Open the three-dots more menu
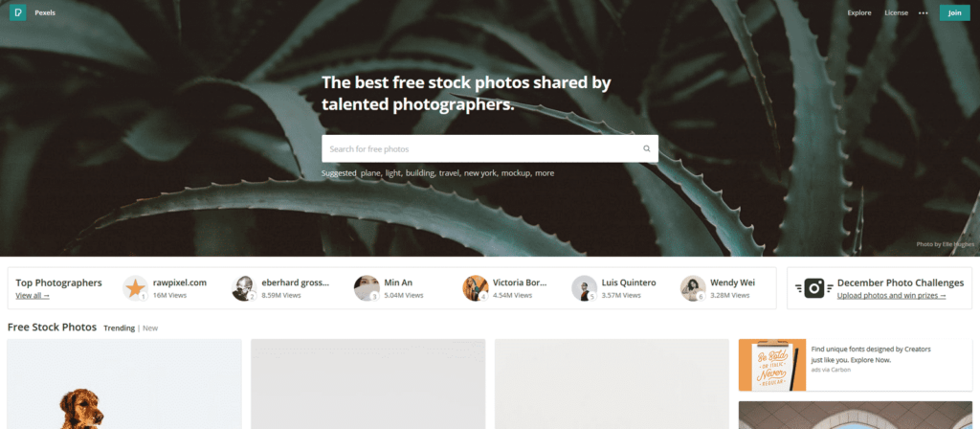Screen dimensions: 980x429 coord(924,13)
